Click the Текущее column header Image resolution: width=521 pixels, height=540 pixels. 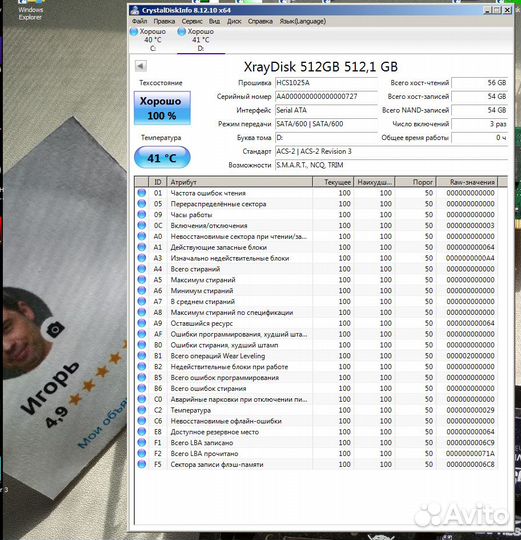[333, 182]
